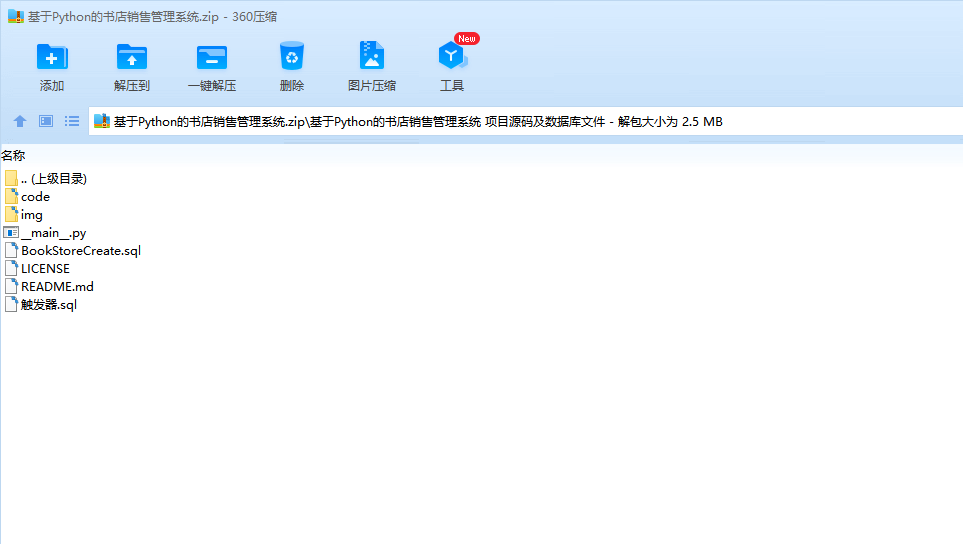Click the img folder icon

[11, 214]
